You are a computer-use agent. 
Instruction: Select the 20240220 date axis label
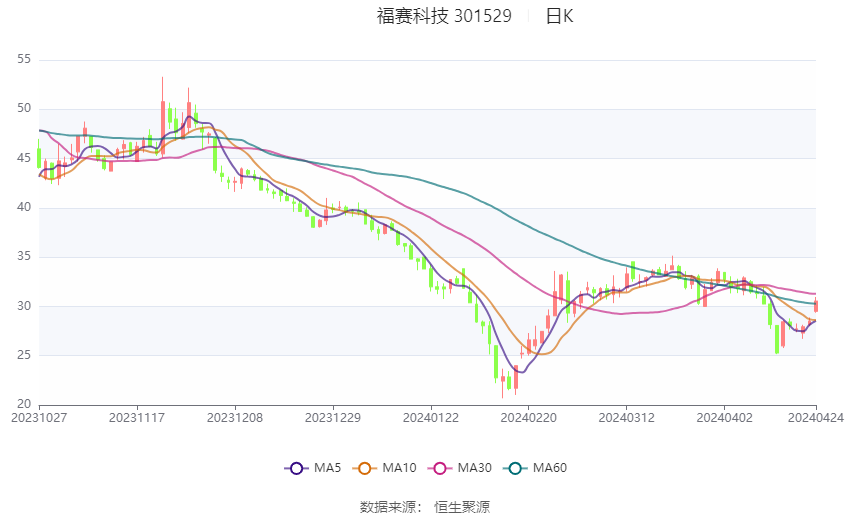(x=529, y=418)
